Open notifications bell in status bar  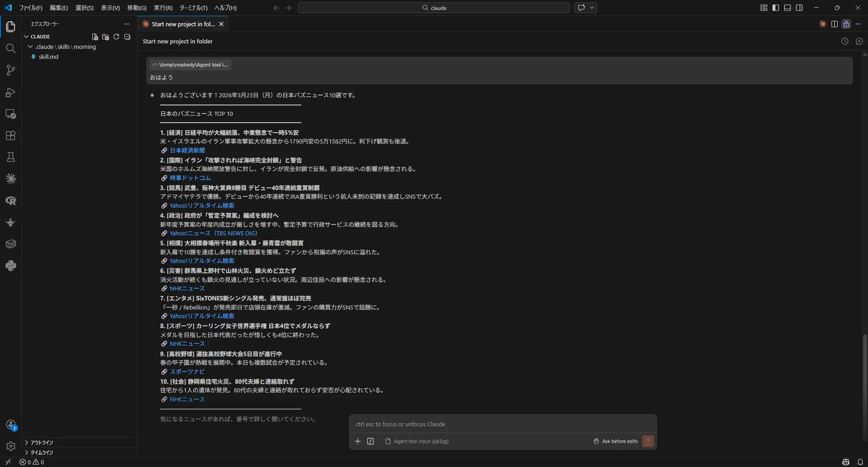point(860,462)
